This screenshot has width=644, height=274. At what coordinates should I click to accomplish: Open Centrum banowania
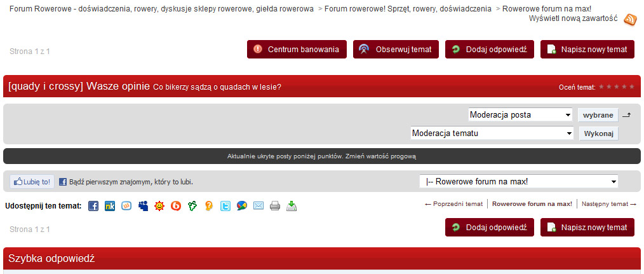pos(293,50)
